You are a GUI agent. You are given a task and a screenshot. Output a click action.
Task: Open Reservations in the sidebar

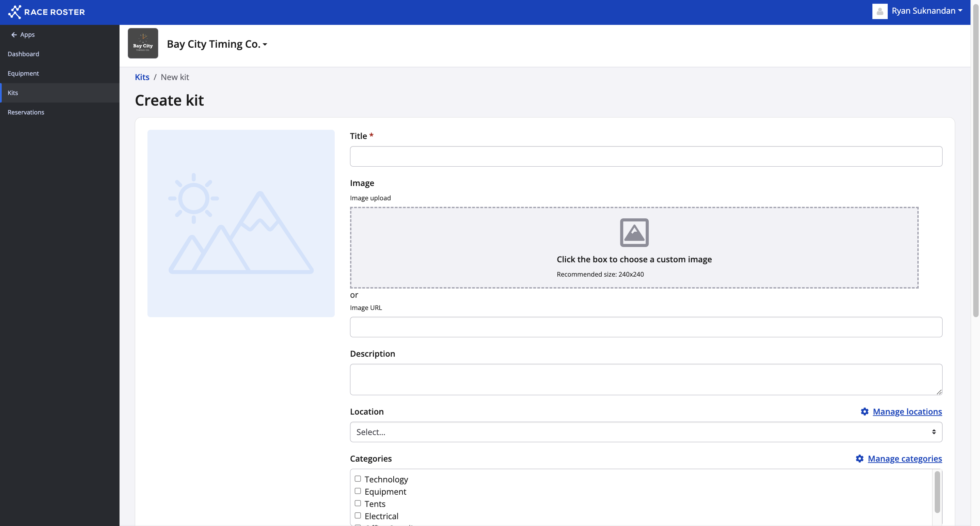[26, 112]
